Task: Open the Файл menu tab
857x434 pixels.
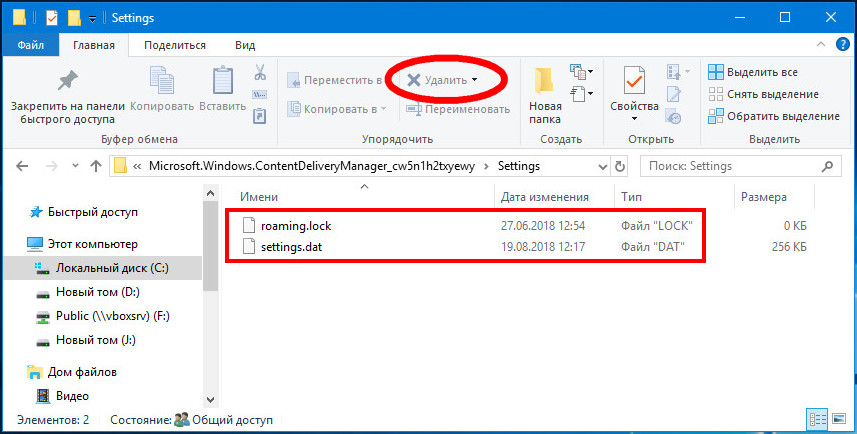Action: pyautogui.click(x=31, y=45)
